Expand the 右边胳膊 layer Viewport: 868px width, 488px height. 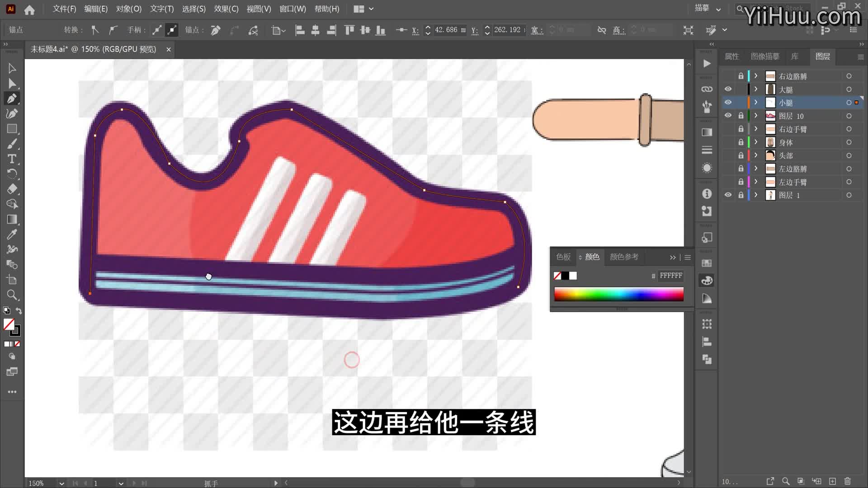755,76
